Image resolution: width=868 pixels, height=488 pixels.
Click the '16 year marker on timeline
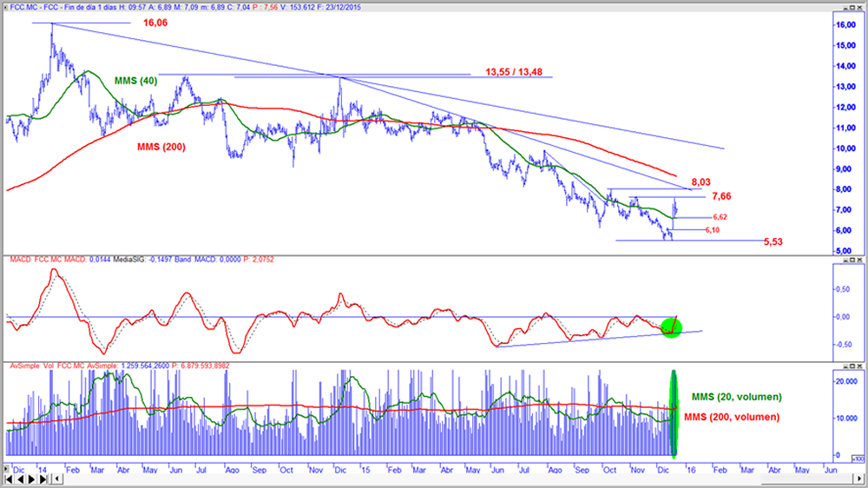tap(691, 470)
